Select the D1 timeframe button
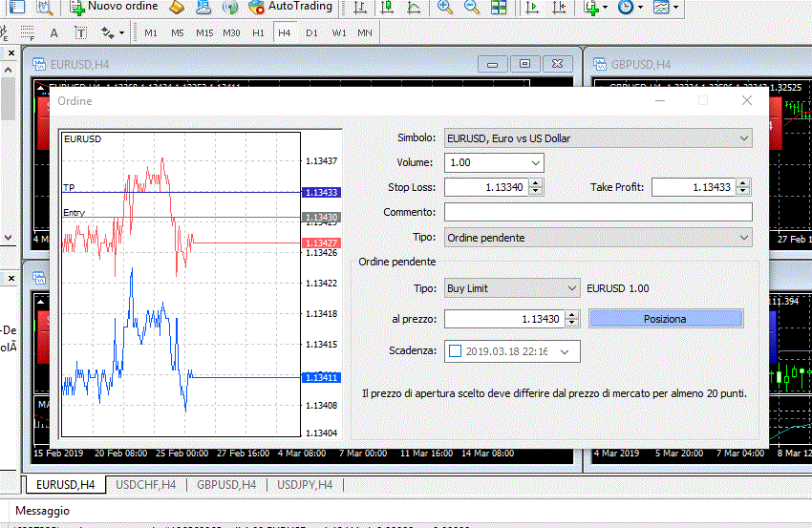 point(311,32)
